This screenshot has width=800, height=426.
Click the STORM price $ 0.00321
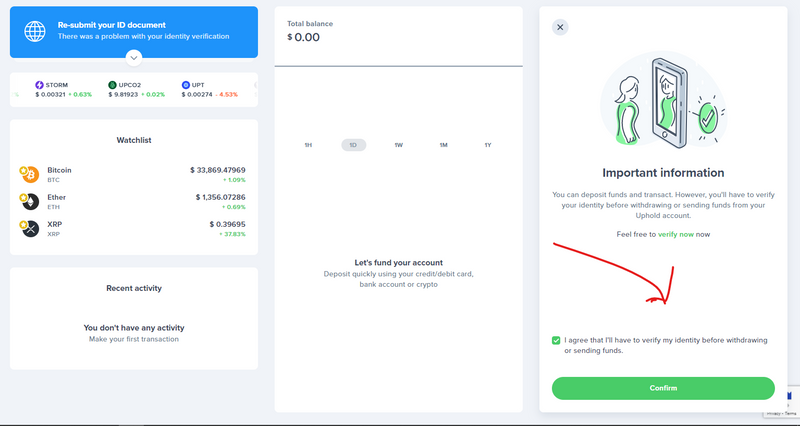[x=51, y=94]
